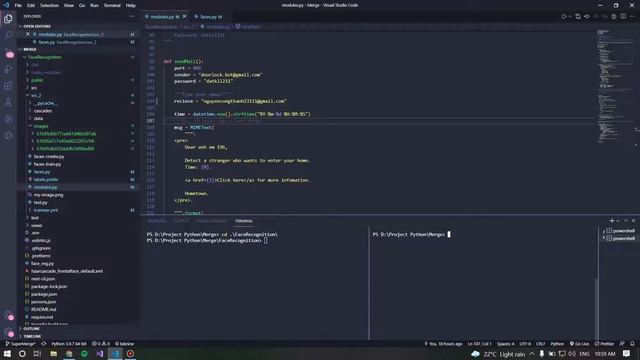640x360 pixels.
Task: Open Explorer panel more actions ellipsis
Action: coord(132,16)
